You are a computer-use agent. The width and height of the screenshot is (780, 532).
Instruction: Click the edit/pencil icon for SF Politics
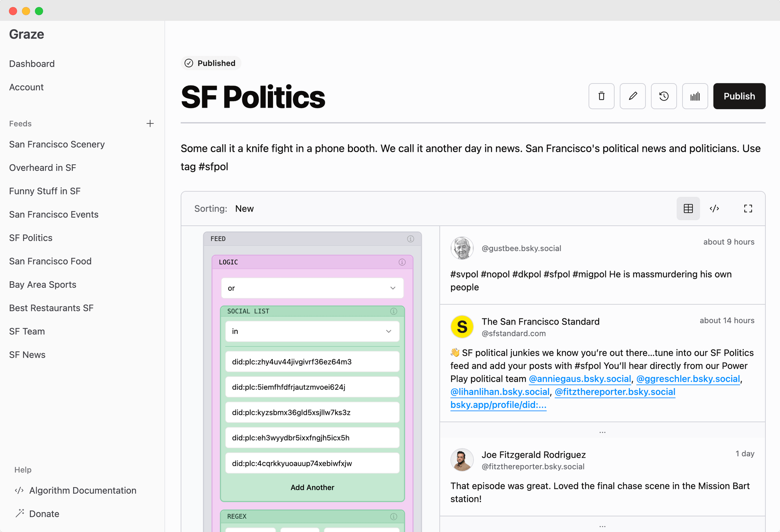pos(632,96)
